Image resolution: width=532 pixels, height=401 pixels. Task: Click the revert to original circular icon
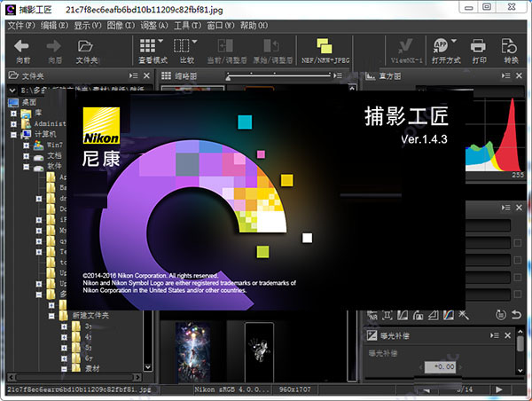pyautogui.click(x=501, y=315)
